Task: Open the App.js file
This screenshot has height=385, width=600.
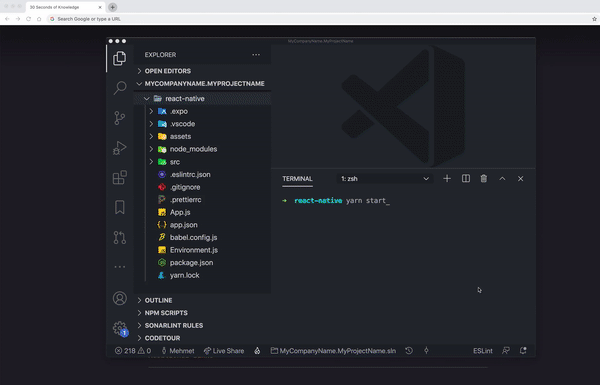Action: pos(202,212)
